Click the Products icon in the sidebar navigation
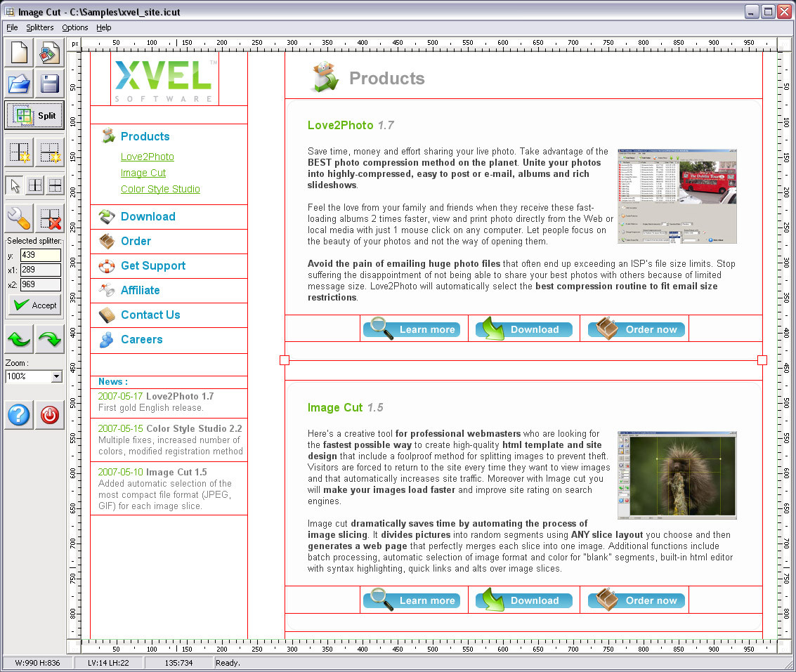This screenshot has width=796, height=672. (107, 136)
